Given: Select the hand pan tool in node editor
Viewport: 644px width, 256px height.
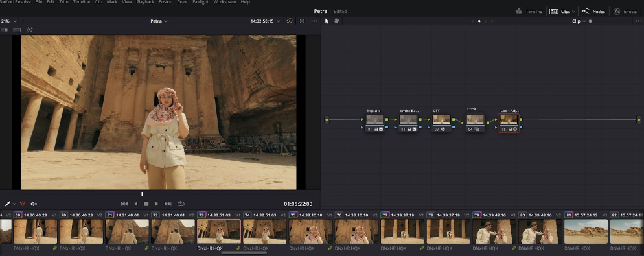Looking at the screenshot, I should click(336, 21).
